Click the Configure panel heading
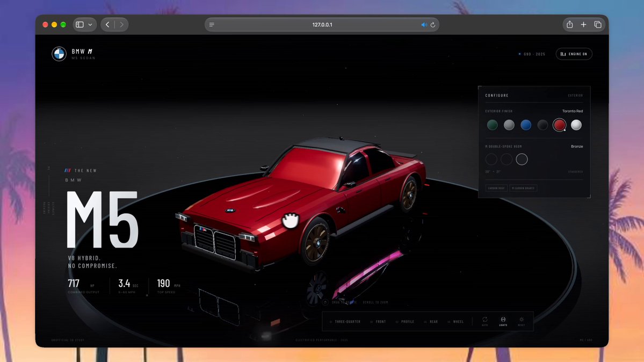The image size is (644, 362). click(x=497, y=95)
